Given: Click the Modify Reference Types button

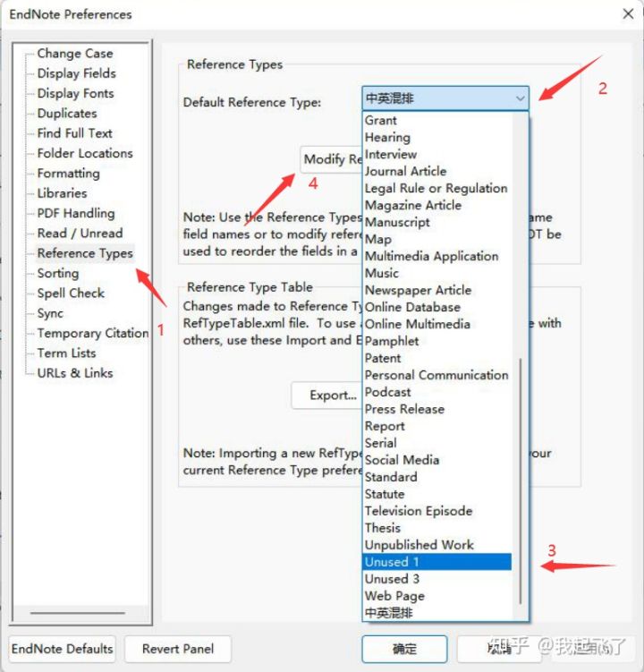Looking at the screenshot, I should [331, 159].
